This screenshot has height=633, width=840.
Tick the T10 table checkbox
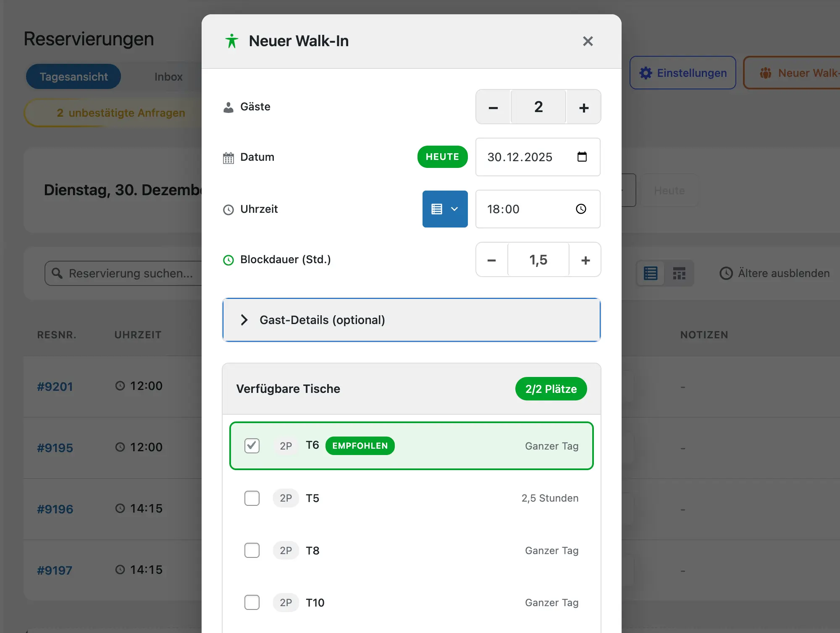[x=252, y=602]
